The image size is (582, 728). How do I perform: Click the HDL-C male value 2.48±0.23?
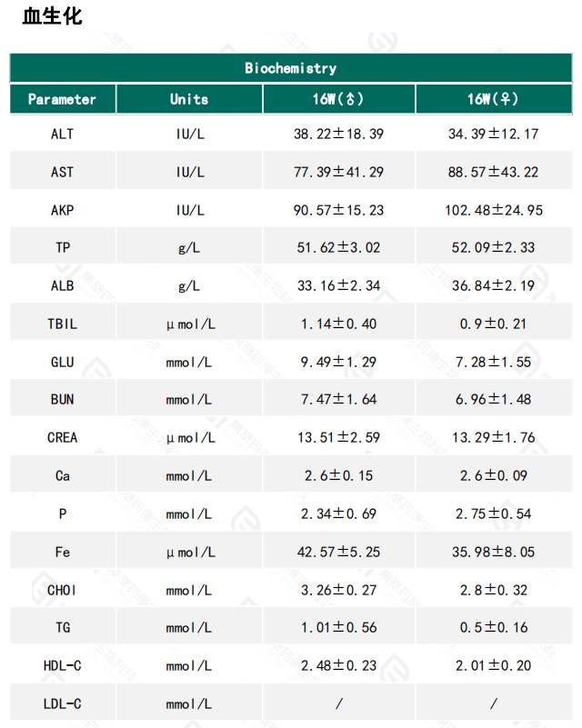point(338,665)
